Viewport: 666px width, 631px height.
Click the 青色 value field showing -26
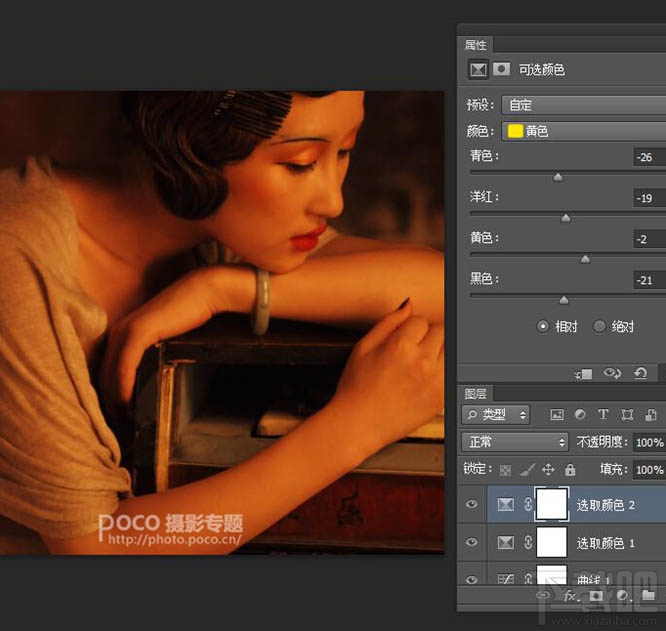[649, 157]
